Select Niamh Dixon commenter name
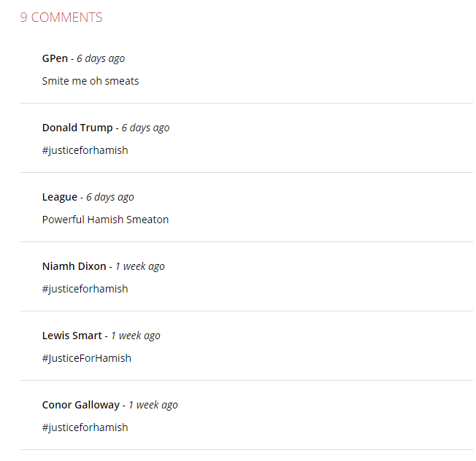The width and height of the screenshot is (476, 461). click(x=74, y=266)
